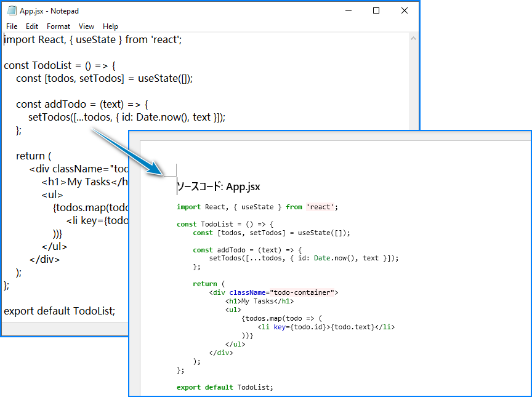Click the Notepad scrollbar up arrow
This screenshot has width=532, height=397.
click(413, 38)
